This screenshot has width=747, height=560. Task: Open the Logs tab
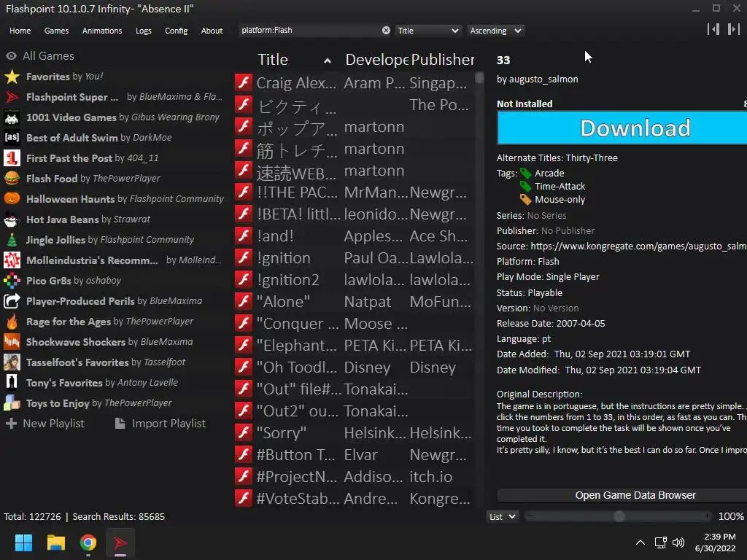[144, 31]
